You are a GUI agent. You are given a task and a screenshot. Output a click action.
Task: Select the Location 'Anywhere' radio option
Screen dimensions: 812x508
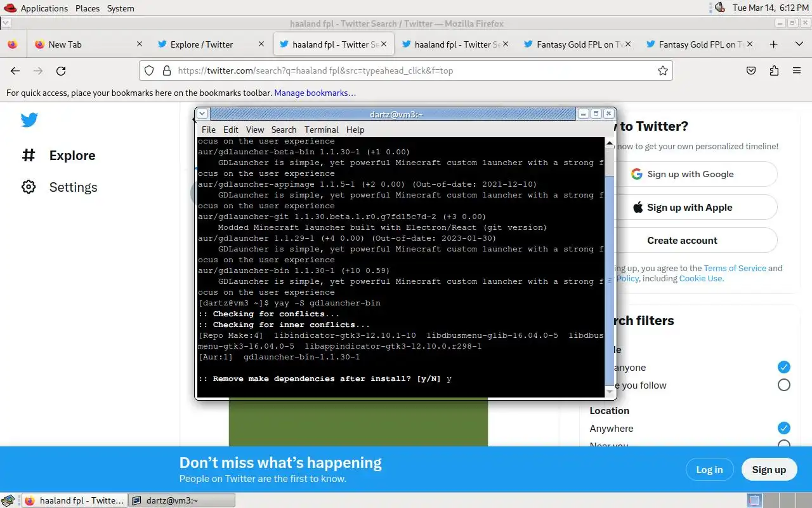coord(784,428)
